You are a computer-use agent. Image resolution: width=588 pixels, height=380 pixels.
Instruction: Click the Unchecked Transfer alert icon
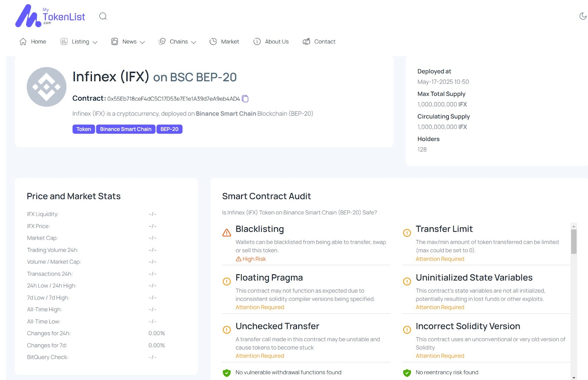(x=227, y=330)
